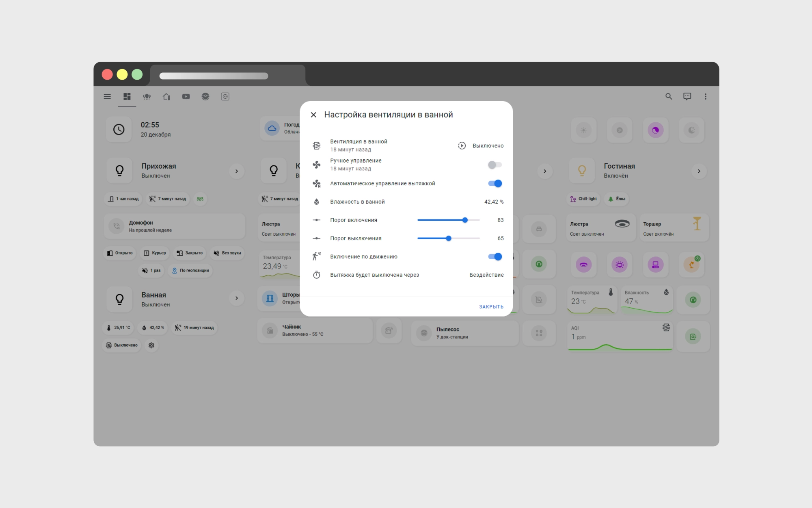Screen dimensions: 812x508
Task: Open the assistant chat icon
Action: tap(687, 97)
